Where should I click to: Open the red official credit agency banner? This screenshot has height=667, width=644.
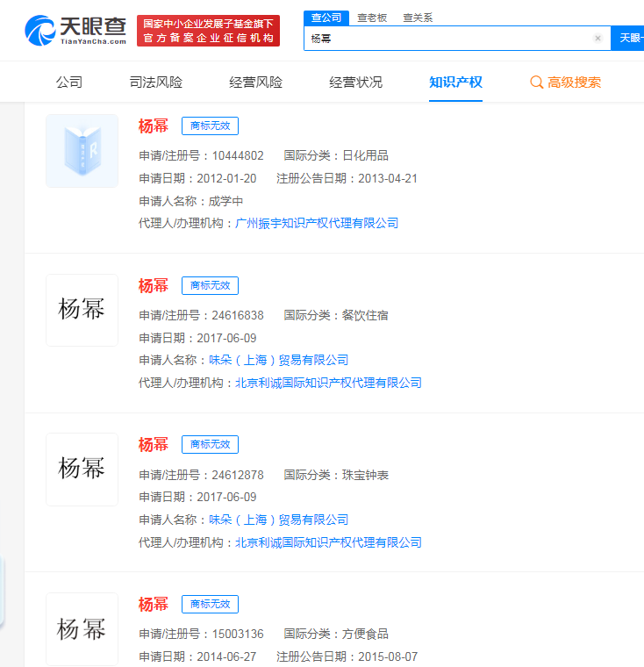pyautogui.click(x=208, y=31)
